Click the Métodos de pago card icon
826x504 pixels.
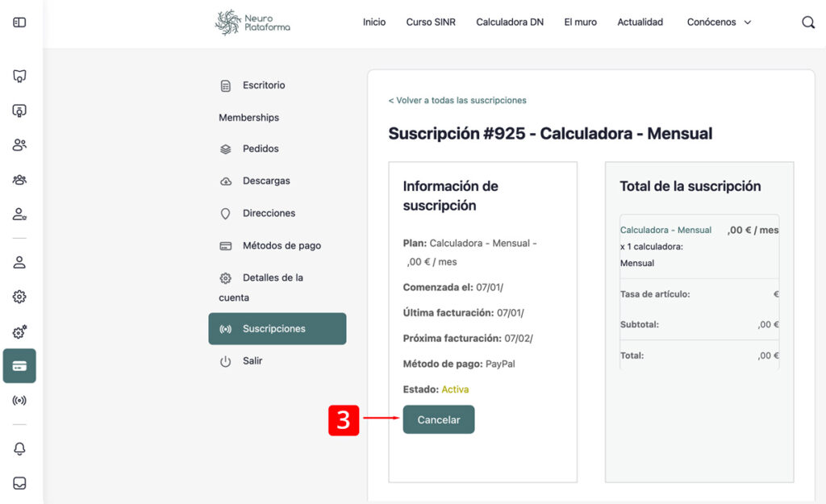click(226, 246)
